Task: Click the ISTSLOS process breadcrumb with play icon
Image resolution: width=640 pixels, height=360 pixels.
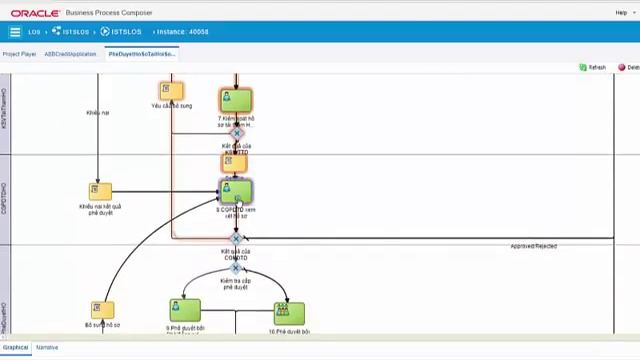Action: 121,31
